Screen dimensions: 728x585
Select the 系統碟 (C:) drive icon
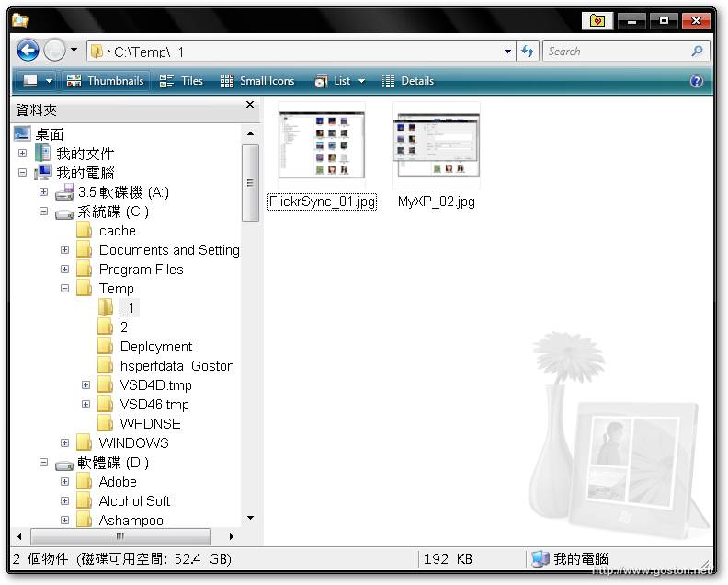click(x=64, y=213)
